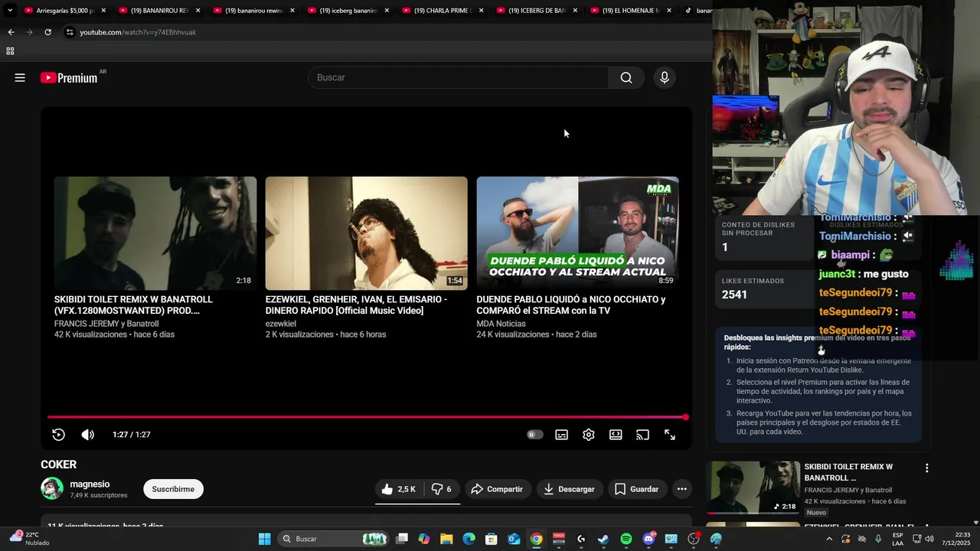Click the Descargar download button
980x551 pixels.
point(569,489)
